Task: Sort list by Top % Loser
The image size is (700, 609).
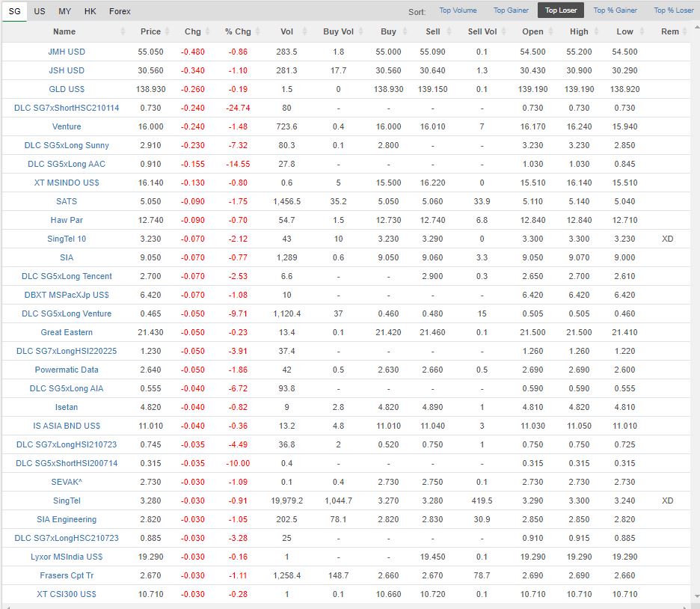Action: point(674,10)
